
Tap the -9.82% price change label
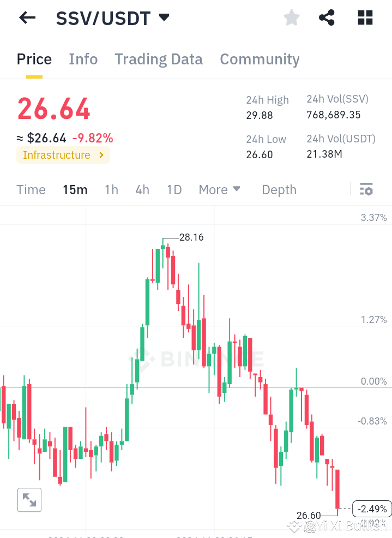93,138
